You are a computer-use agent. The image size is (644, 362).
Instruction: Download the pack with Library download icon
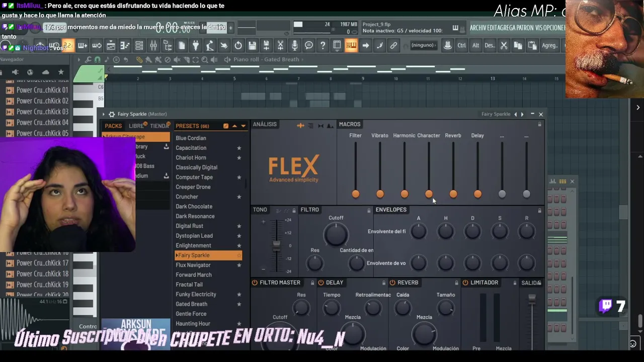coord(166,146)
